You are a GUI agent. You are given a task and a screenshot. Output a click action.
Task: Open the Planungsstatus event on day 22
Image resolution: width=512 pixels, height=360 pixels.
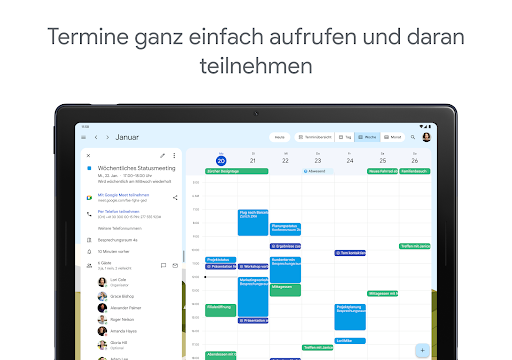[285, 229]
